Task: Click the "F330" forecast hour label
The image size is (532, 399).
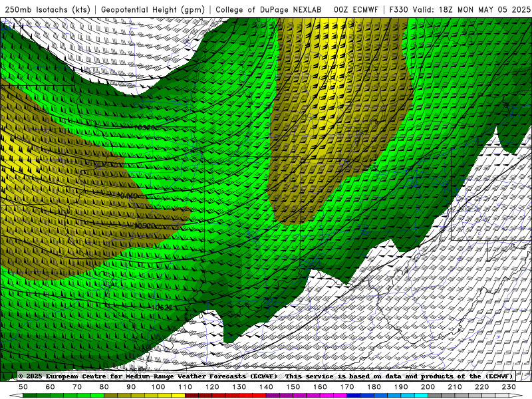Action: tap(398, 10)
